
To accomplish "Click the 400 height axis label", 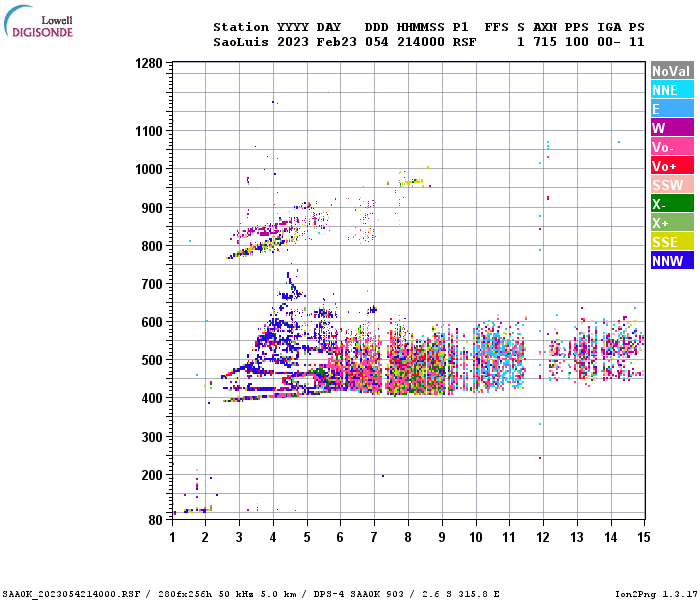I will pyautogui.click(x=152, y=398).
